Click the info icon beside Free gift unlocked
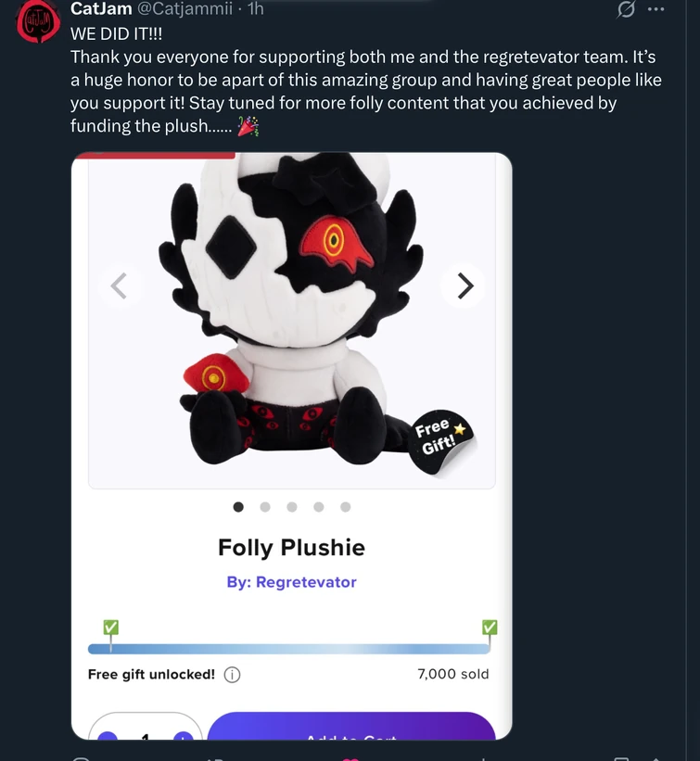The image size is (700, 761). pyautogui.click(x=232, y=675)
